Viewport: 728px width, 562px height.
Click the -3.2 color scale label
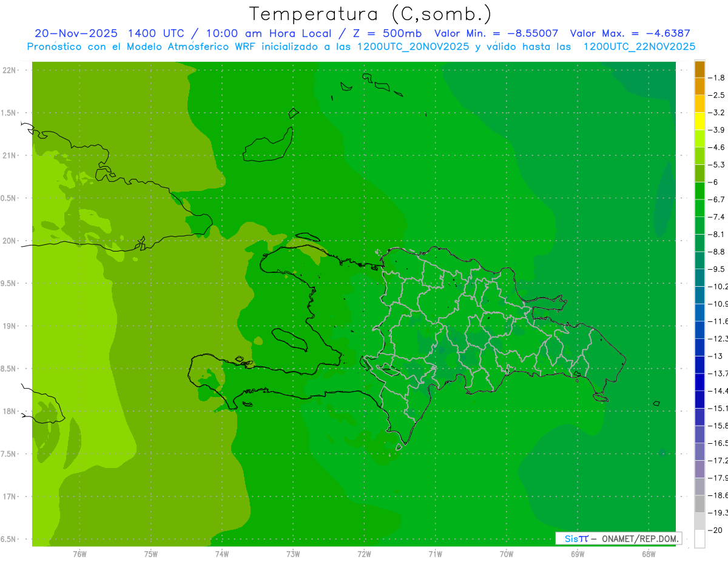click(716, 113)
